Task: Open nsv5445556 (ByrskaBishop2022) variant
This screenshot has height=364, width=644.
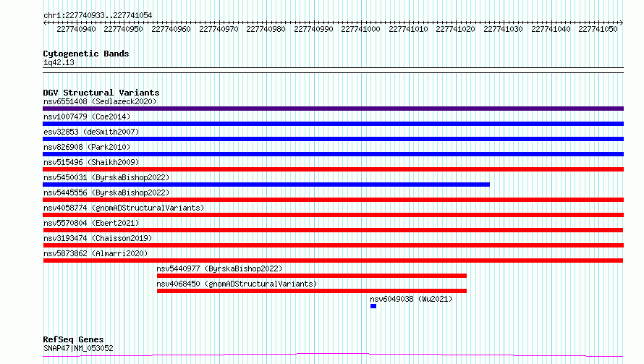Action: point(106,192)
